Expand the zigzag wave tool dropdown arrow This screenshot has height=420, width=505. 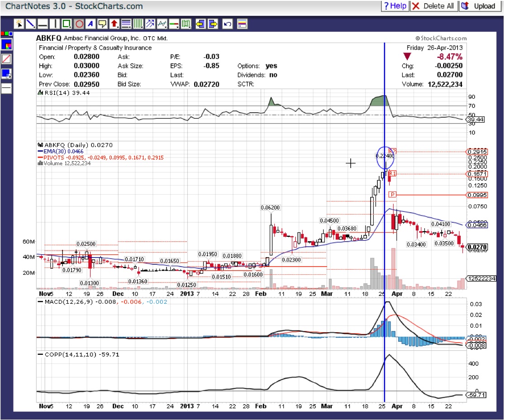point(166,27)
